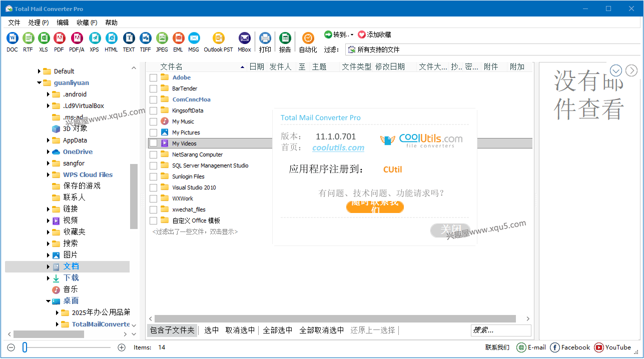
Task: Check the BarTender folder checkbox
Action: pyautogui.click(x=153, y=88)
